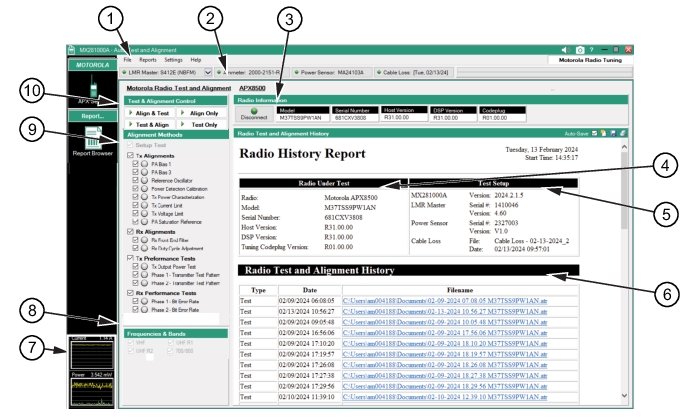The image size is (694, 420).
Task: Open the Help menu
Action: (x=196, y=60)
